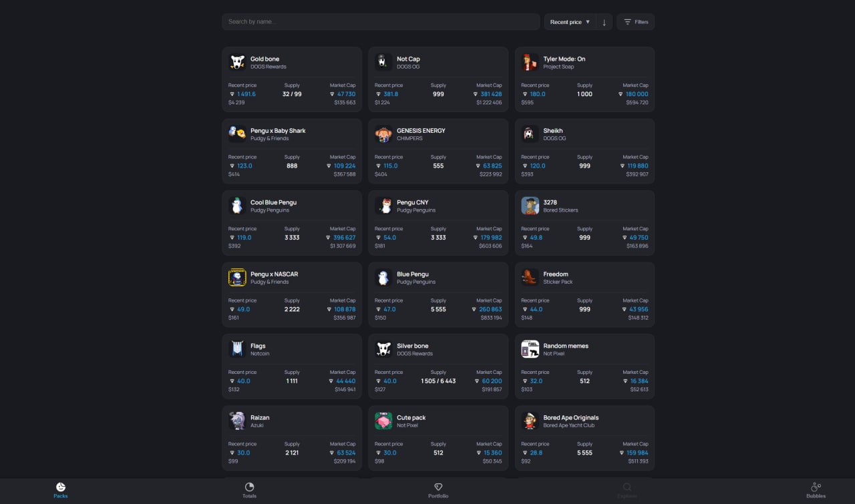Screen dimensions: 855x504
Task: Click Sheikh market cap 119 880
Action: [637, 166]
